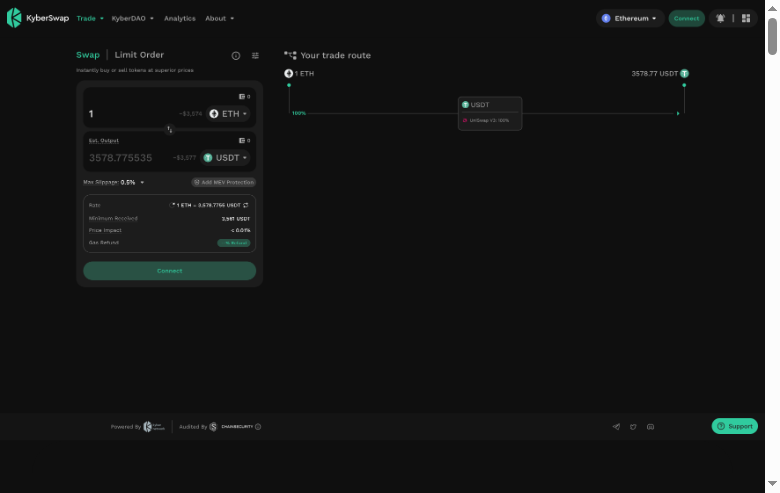Open the ETH token selector
The height and width of the screenshot is (493, 780).
tap(228, 114)
